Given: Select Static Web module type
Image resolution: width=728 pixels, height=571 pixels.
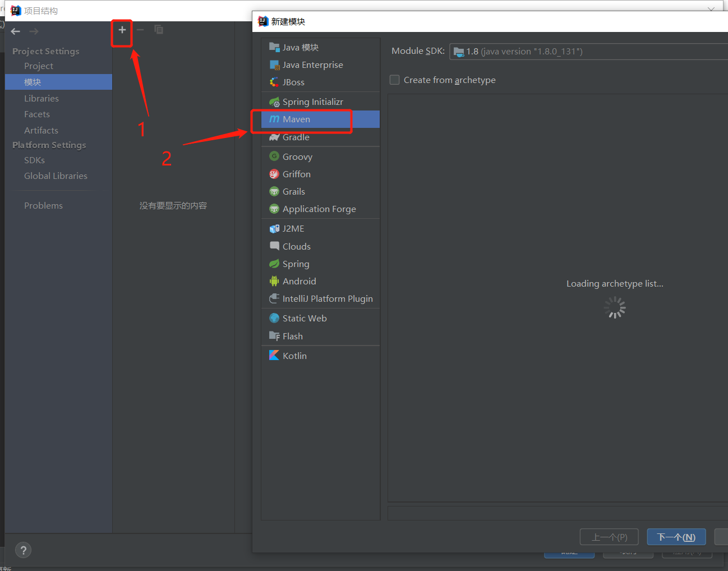Looking at the screenshot, I should (x=305, y=319).
